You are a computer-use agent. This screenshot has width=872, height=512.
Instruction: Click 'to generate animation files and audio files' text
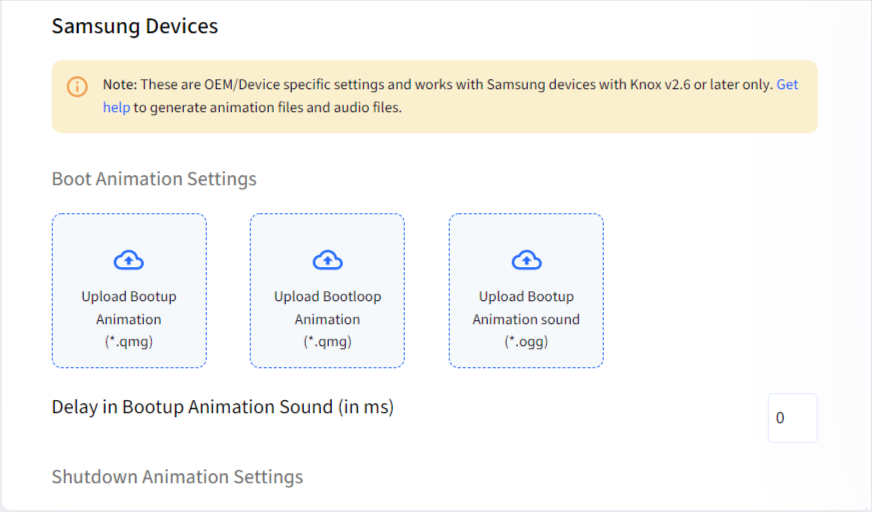pos(267,107)
